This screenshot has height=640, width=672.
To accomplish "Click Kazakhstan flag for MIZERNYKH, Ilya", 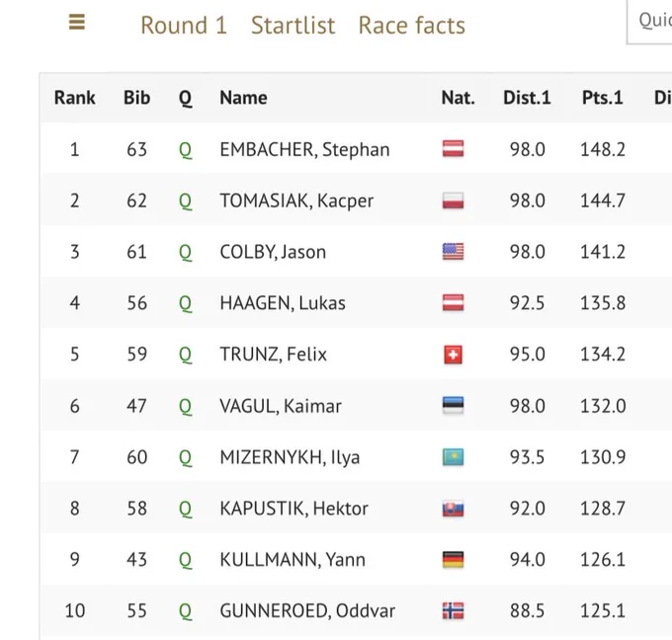I will (453, 456).
